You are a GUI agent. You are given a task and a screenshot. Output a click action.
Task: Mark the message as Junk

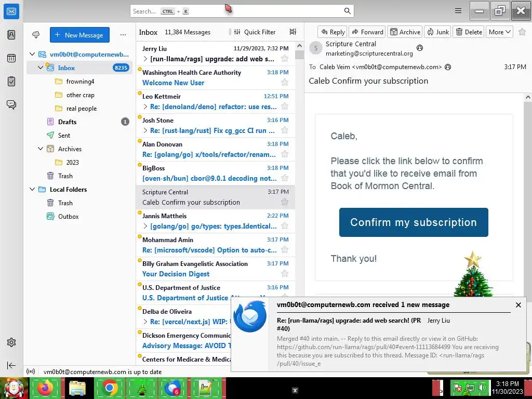[x=437, y=32]
